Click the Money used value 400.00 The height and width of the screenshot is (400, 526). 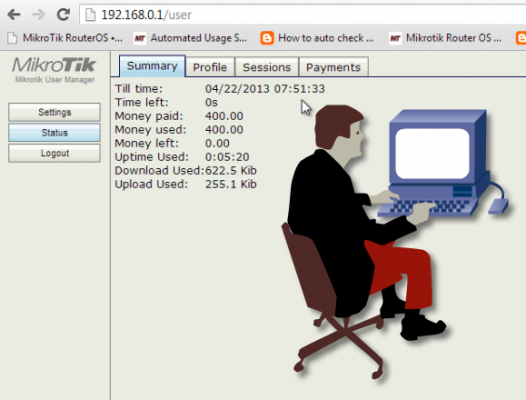click(224, 130)
